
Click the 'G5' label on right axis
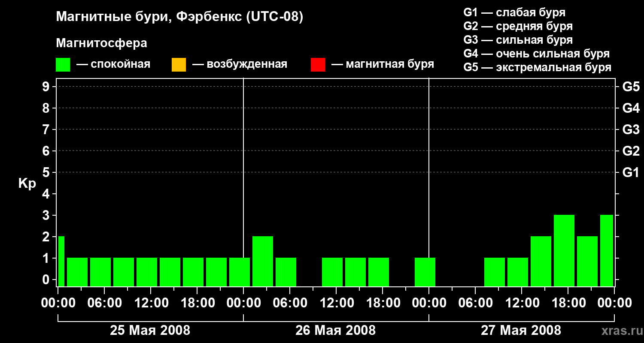631,87
